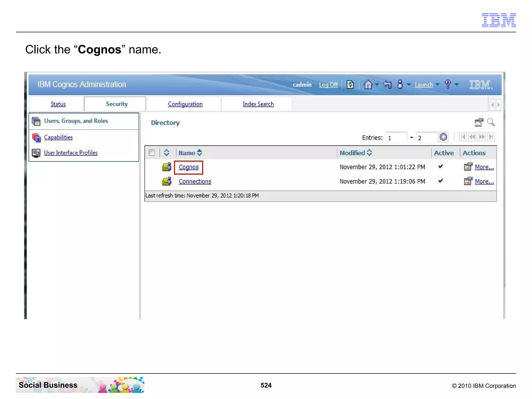
Task: Click the Log Off link
Action: pos(328,85)
